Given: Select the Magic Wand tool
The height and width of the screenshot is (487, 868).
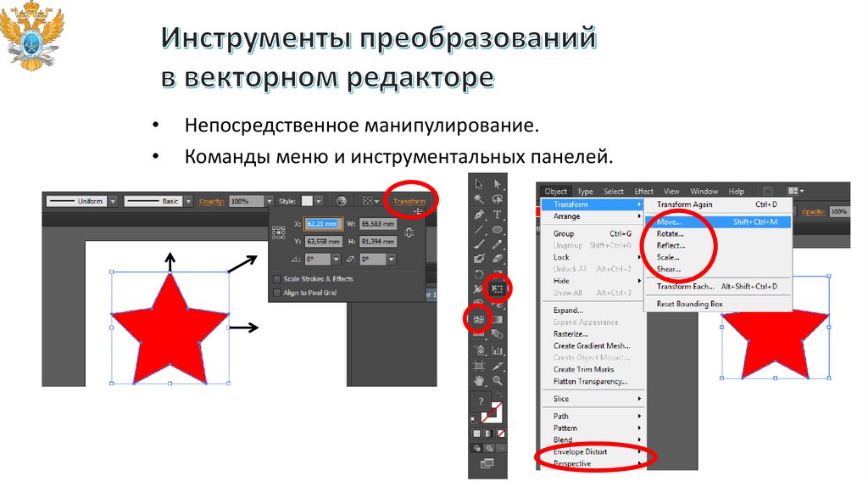Looking at the screenshot, I should click(479, 199).
